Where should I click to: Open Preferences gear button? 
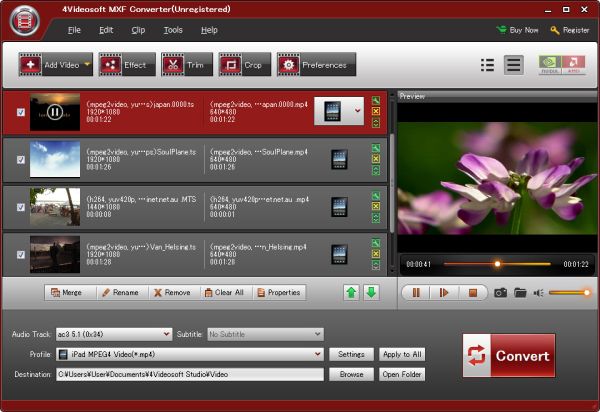(316, 65)
